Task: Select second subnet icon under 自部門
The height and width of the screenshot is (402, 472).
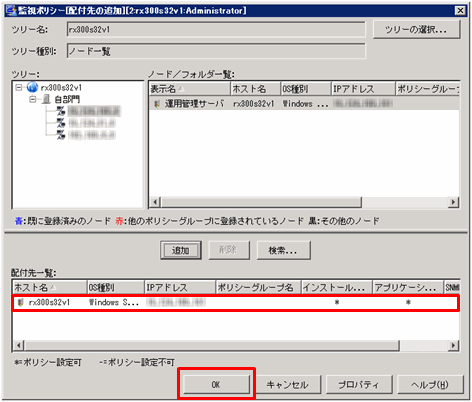Action: (60, 123)
